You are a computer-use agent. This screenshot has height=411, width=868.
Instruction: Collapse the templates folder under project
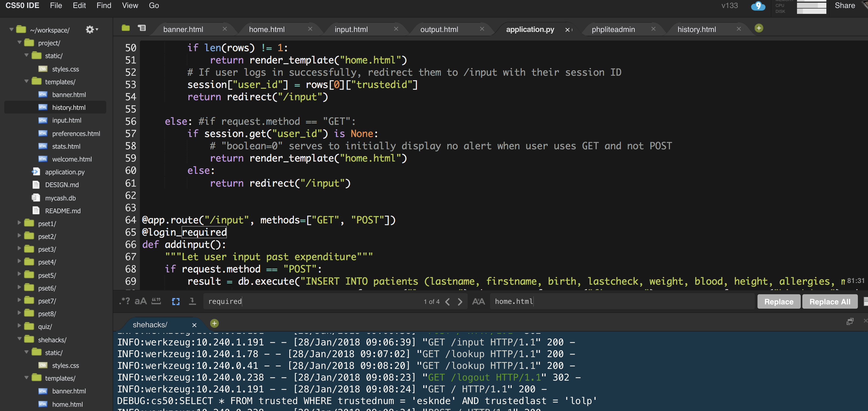point(27,82)
